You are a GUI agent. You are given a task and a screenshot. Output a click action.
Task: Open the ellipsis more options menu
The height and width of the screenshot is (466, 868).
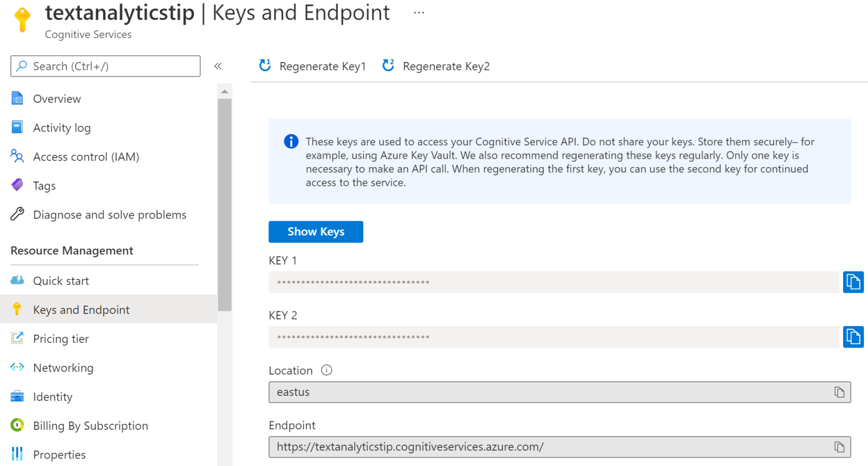click(x=419, y=12)
